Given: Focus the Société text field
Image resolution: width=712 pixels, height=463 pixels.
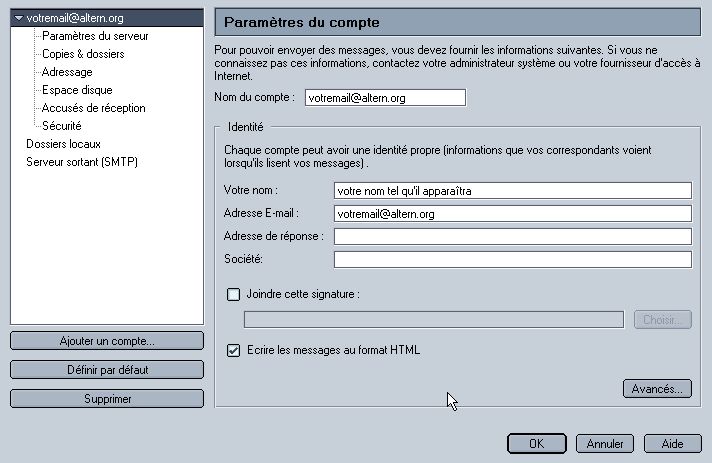Looking at the screenshot, I should click(513, 260).
